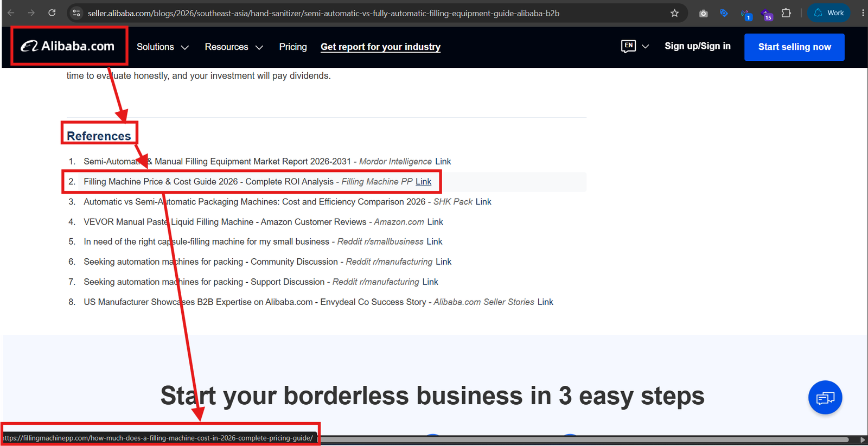Open the blue tag extension icon
Screen dimensions: 868x446
pos(724,13)
